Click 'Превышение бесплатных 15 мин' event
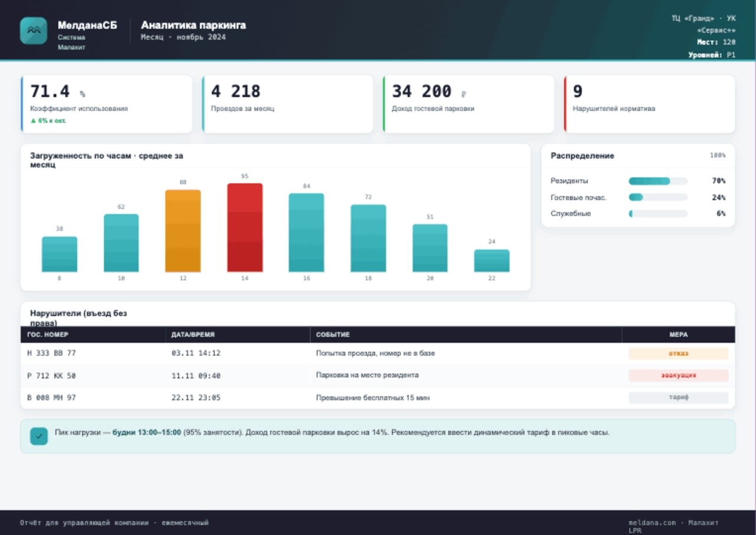This screenshot has height=535, width=756. [x=373, y=398]
